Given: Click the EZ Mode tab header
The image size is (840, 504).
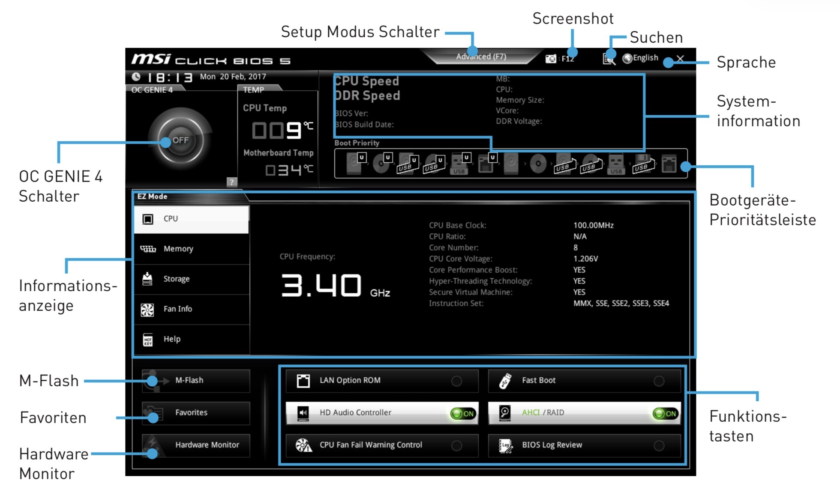Looking at the screenshot, I should point(152,197).
